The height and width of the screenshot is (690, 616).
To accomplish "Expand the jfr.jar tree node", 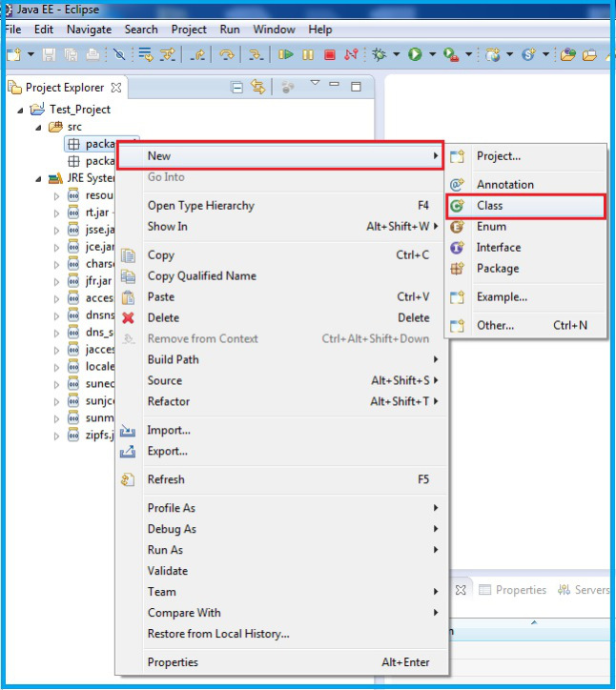I will 56,282.
